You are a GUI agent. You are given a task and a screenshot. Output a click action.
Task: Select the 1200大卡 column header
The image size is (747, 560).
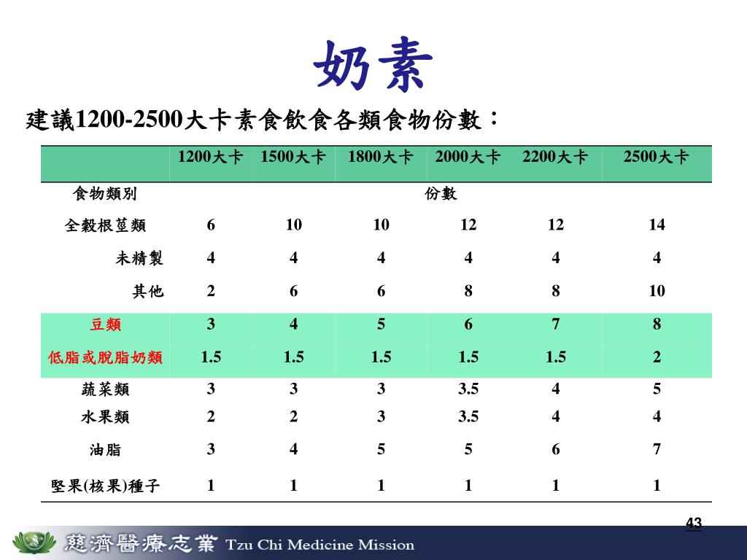(x=210, y=157)
